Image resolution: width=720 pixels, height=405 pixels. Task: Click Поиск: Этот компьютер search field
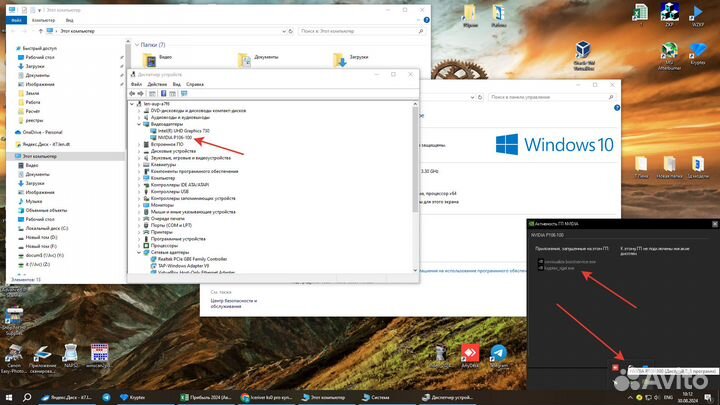click(x=361, y=31)
